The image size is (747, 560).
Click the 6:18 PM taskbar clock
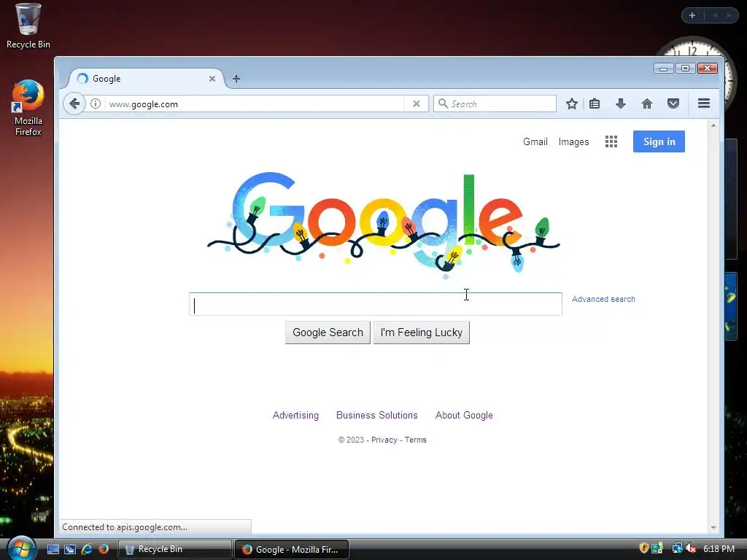719,549
